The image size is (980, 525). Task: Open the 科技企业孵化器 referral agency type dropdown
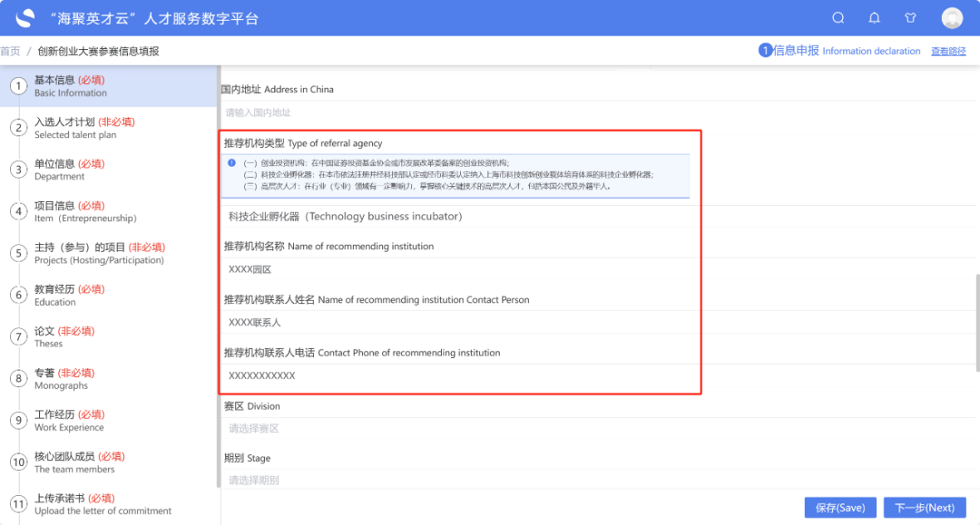[454, 217]
